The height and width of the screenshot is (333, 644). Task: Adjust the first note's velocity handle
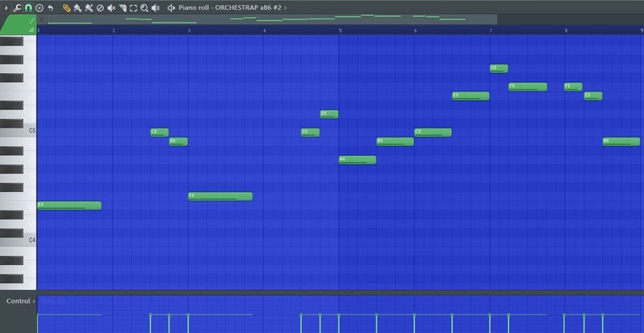(38, 315)
